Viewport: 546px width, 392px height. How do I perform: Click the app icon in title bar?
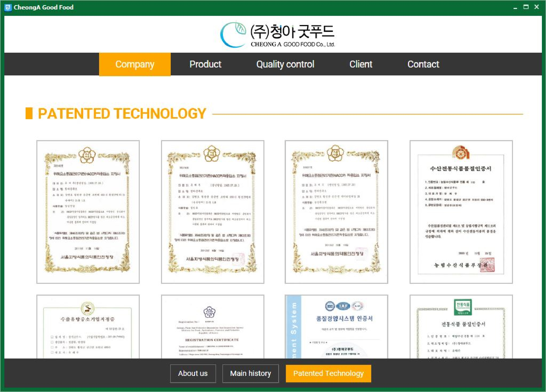pyautogui.click(x=8, y=7)
